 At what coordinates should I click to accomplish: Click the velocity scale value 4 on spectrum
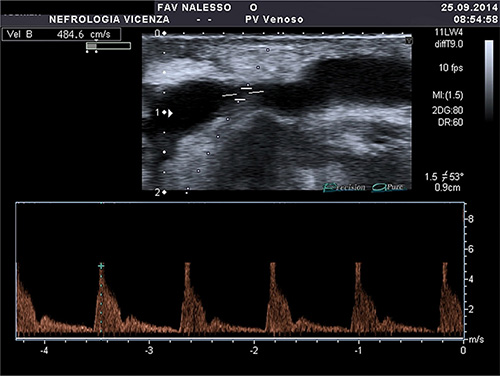point(471,279)
